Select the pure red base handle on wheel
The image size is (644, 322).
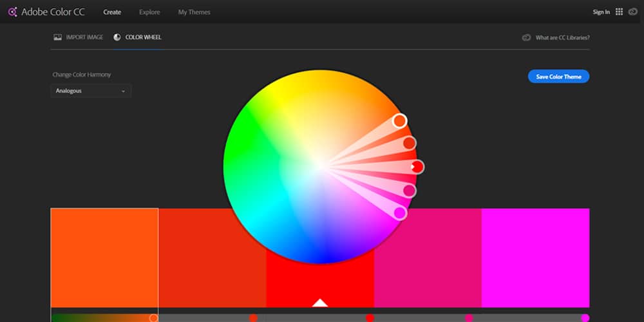tap(417, 167)
